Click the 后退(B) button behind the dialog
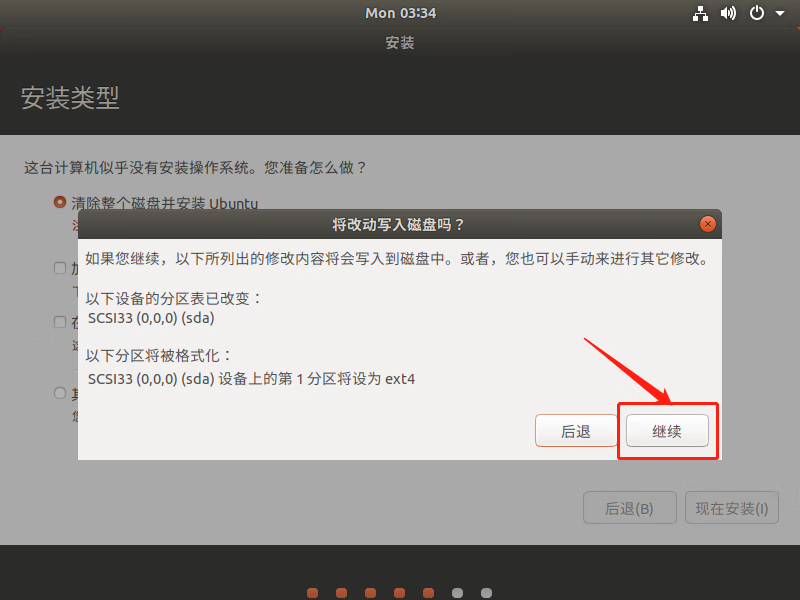This screenshot has height=600, width=800. tap(630, 508)
